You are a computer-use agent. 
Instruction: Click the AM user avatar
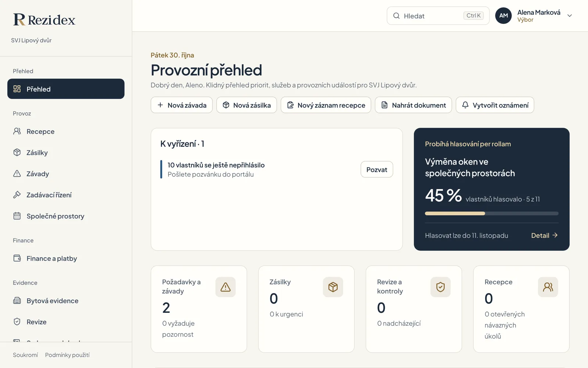[503, 15]
